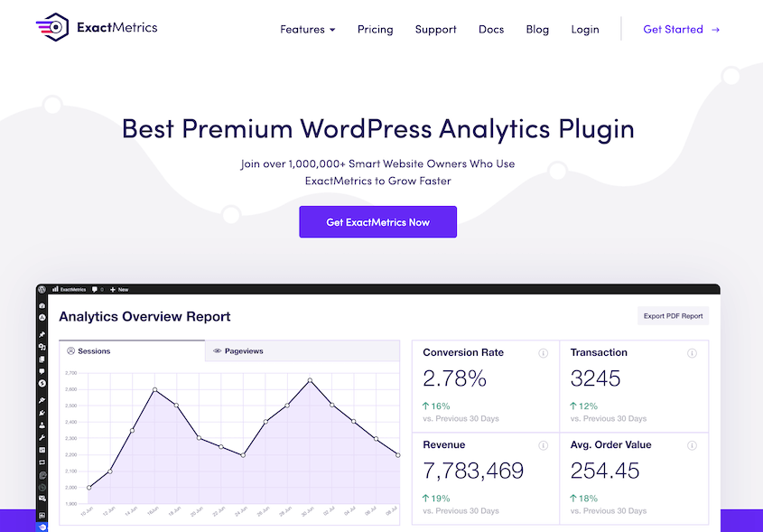This screenshot has width=763, height=532.
Task: Click the ExactMetrics wordmark text in header
Action: [x=117, y=27]
